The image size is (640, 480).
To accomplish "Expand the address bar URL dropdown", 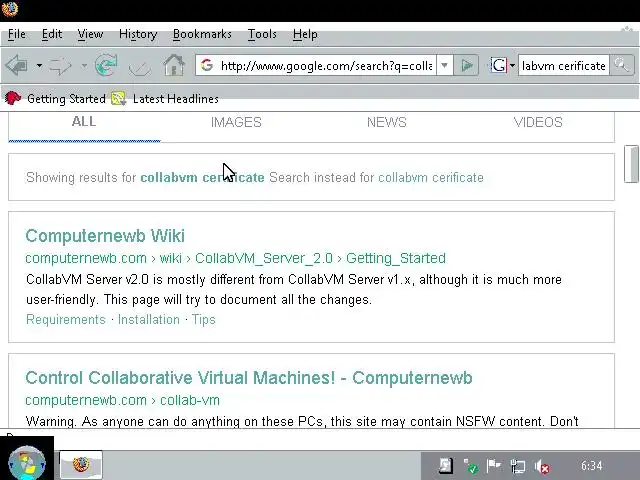I will [444, 65].
